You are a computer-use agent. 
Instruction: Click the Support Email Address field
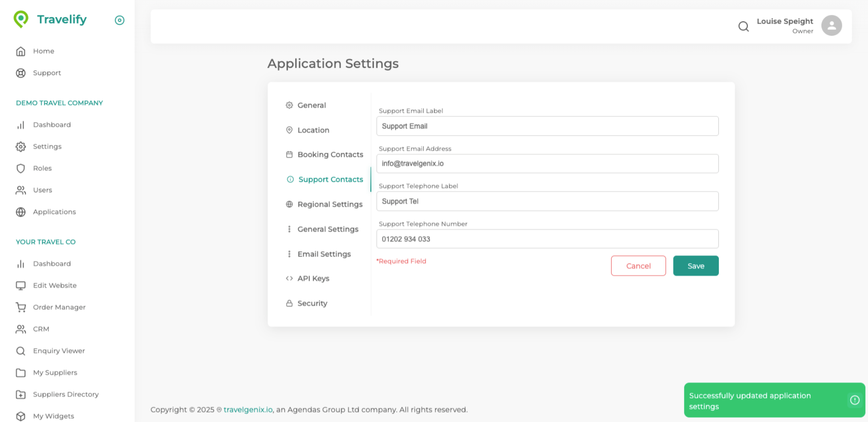coord(547,164)
